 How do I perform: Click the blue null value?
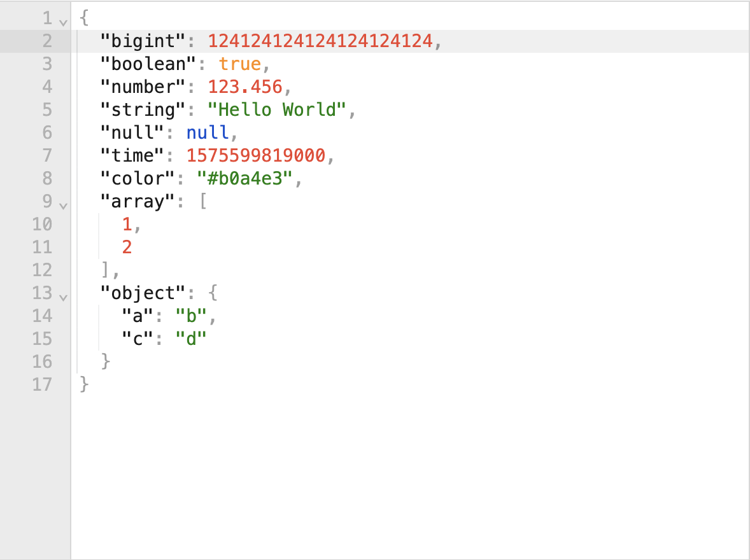coord(208,132)
